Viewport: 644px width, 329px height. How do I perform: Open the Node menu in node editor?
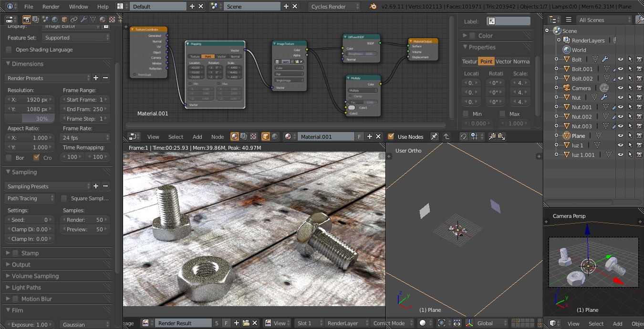click(218, 137)
